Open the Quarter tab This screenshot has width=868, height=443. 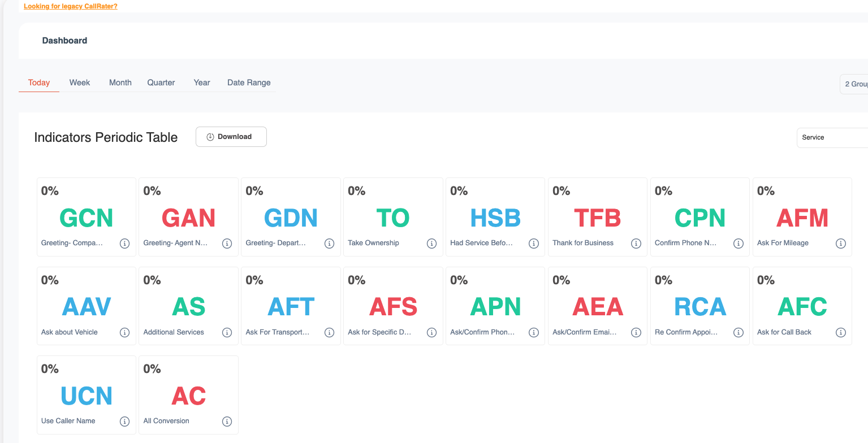[x=161, y=82]
